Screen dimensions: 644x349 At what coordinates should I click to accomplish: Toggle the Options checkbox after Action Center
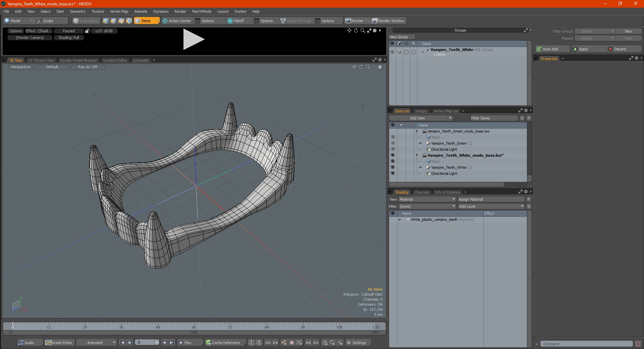pos(198,21)
